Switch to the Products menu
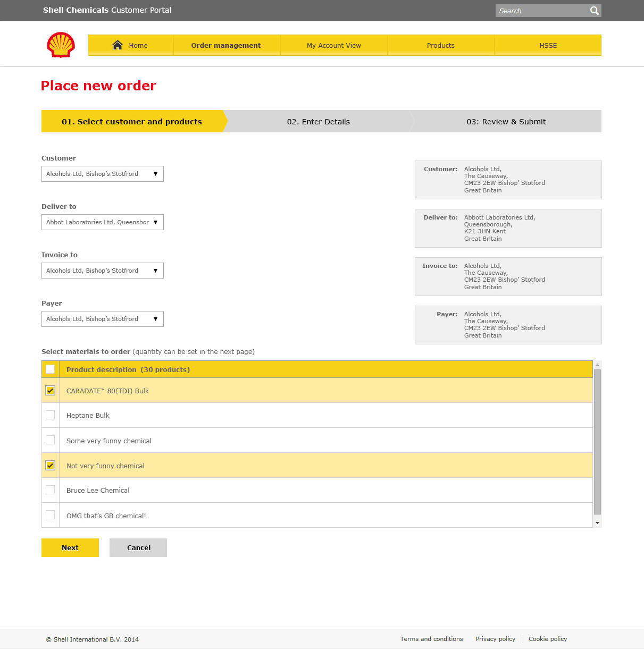The height and width of the screenshot is (649, 644). click(x=440, y=45)
